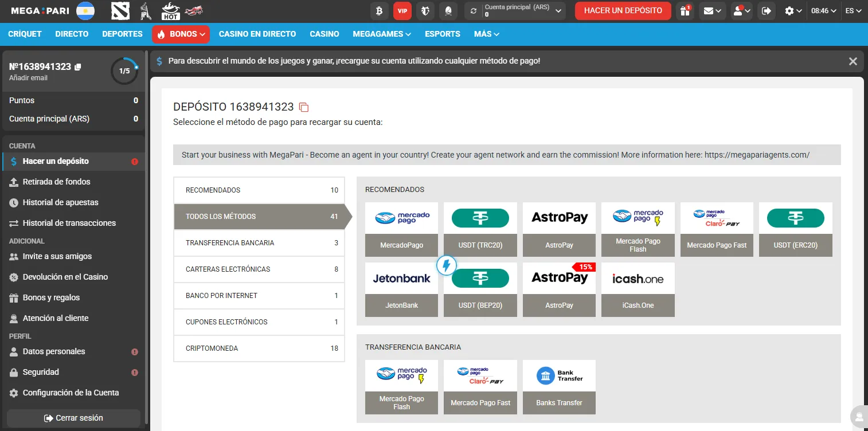
Task: Open Historial de apuestas in the sidebar
Action: 73,202
